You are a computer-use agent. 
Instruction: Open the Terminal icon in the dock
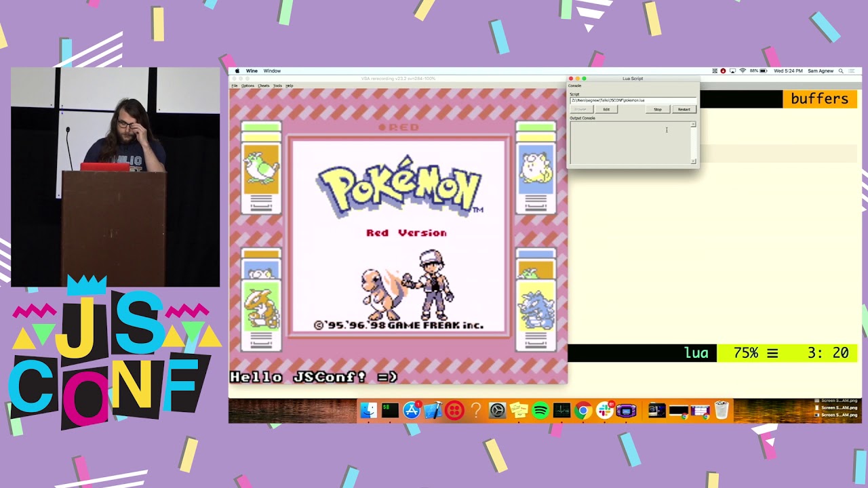391,410
